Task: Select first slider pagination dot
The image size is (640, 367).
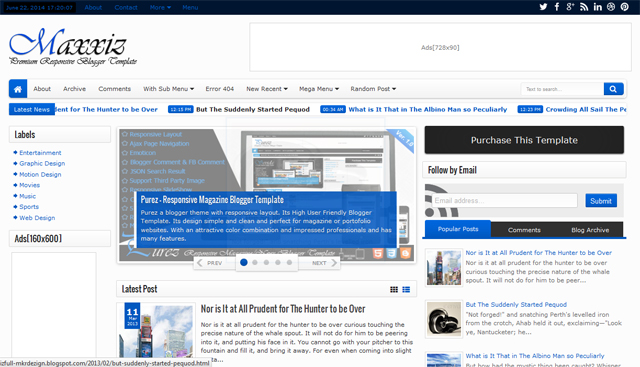Action: 244,262
